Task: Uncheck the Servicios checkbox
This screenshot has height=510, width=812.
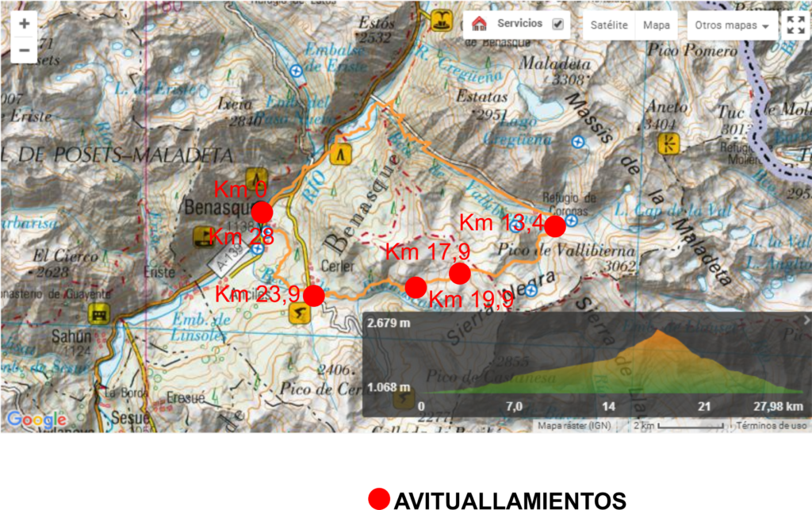Action: pos(557,24)
